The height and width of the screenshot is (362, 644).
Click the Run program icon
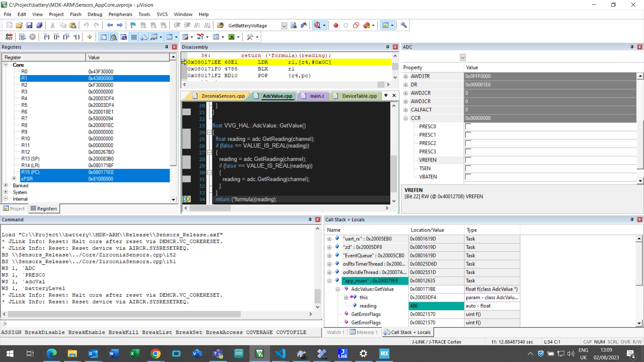(22, 37)
